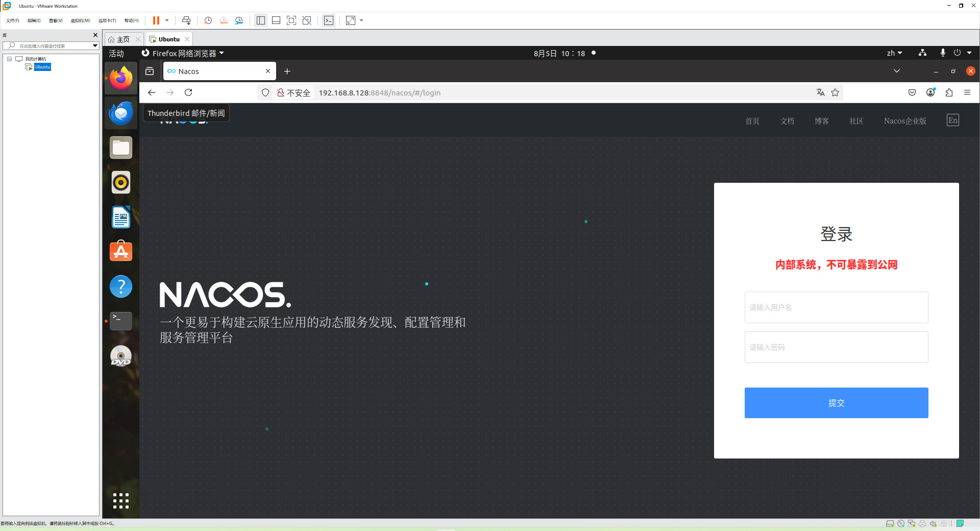Open the stretch guest dropdown arrow

pos(361,20)
